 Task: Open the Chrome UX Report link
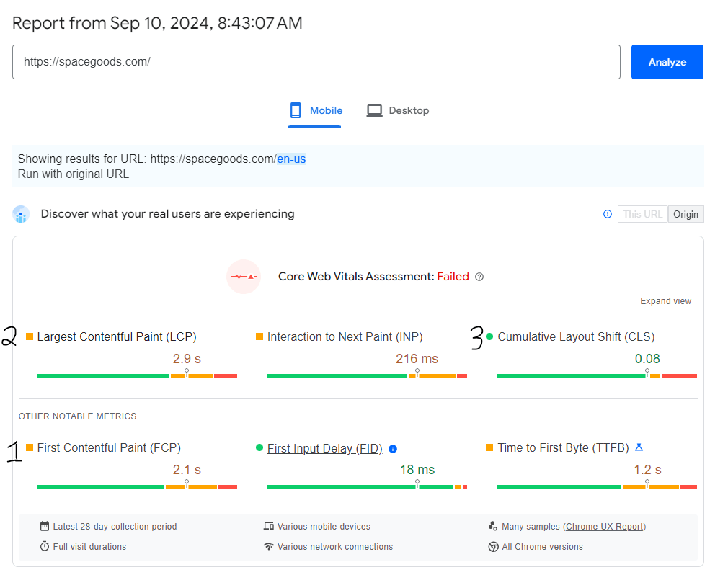point(605,526)
